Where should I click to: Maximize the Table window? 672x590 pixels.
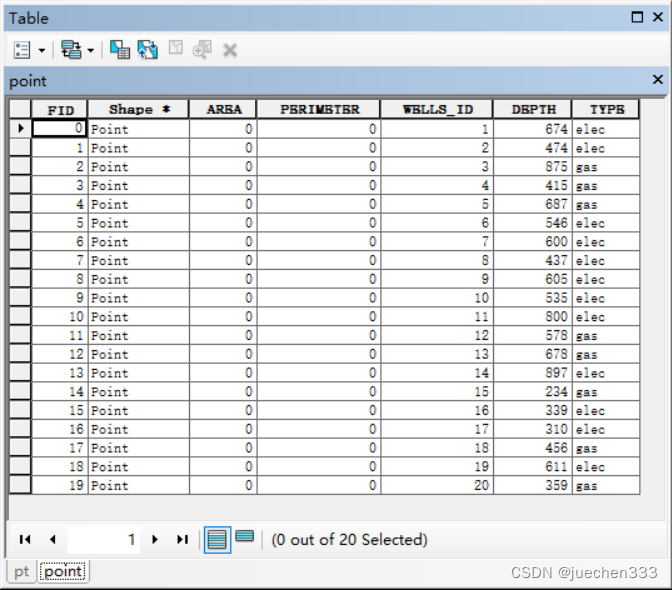point(637,17)
